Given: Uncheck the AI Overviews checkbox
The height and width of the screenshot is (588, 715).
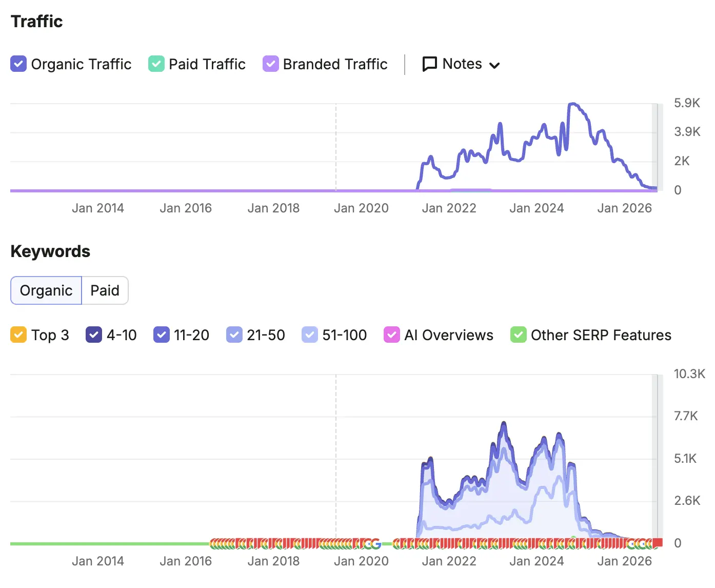Looking at the screenshot, I should click(392, 335).
